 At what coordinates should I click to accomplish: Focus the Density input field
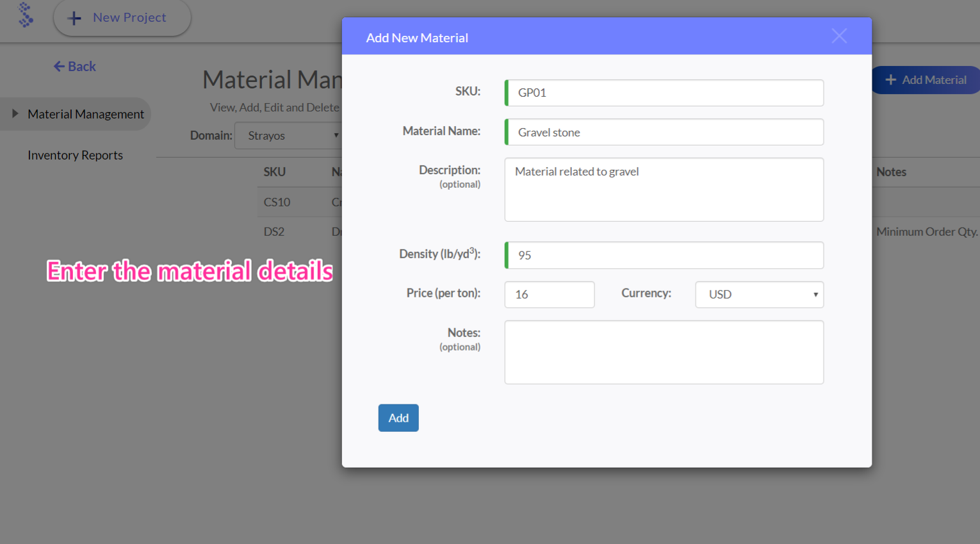664,255
